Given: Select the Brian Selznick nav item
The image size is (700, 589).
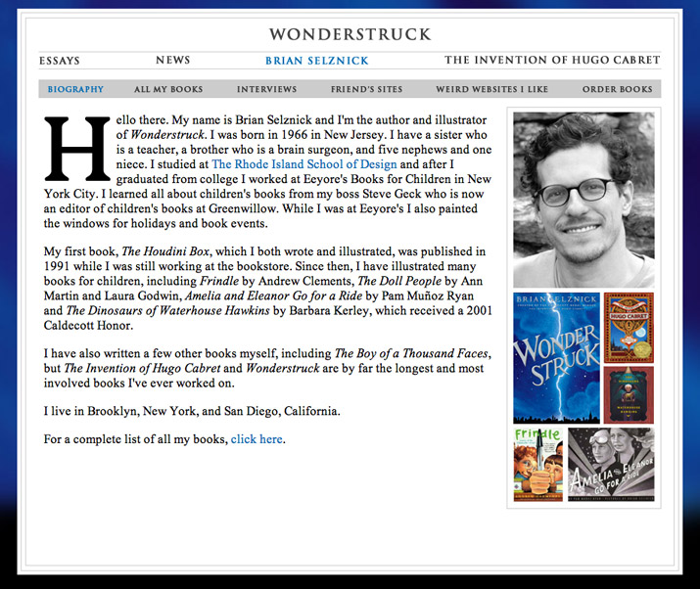Looking at the screenshot, I should (x=317, y=61).
